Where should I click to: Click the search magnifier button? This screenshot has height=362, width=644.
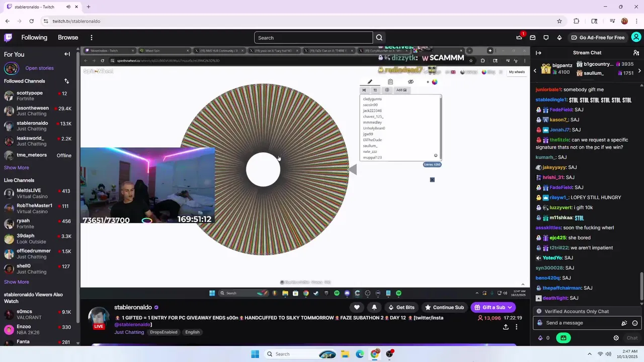pos(379,38)
